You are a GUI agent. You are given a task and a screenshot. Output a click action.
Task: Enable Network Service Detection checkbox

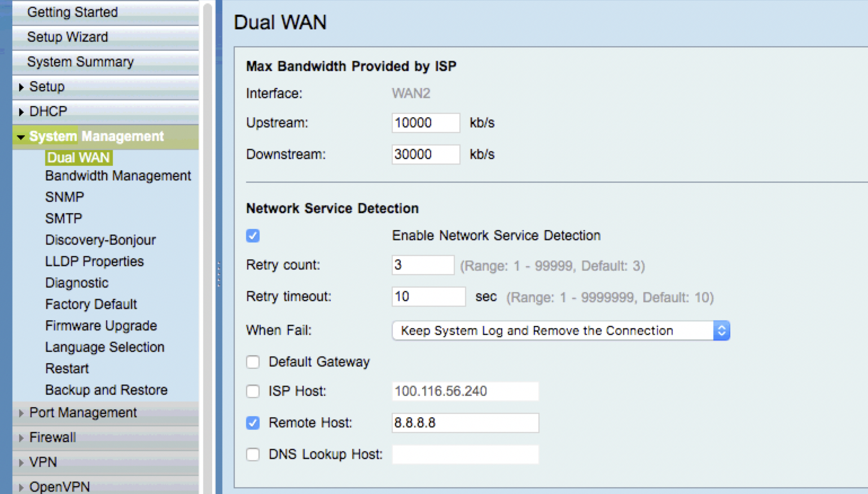[253, 236]
